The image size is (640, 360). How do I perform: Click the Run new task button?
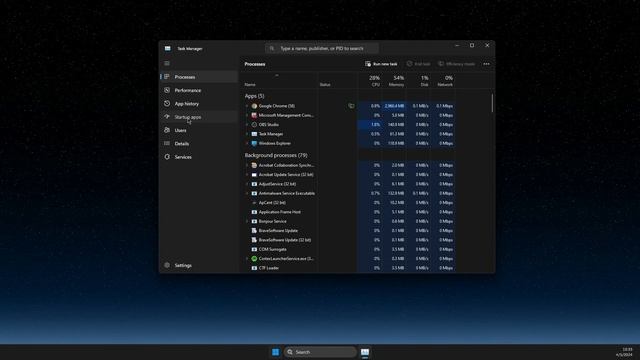point(381,64)
